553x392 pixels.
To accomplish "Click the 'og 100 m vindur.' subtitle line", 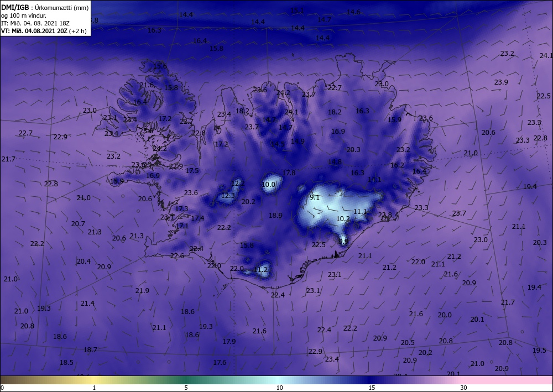I will [x=24, y=15].
